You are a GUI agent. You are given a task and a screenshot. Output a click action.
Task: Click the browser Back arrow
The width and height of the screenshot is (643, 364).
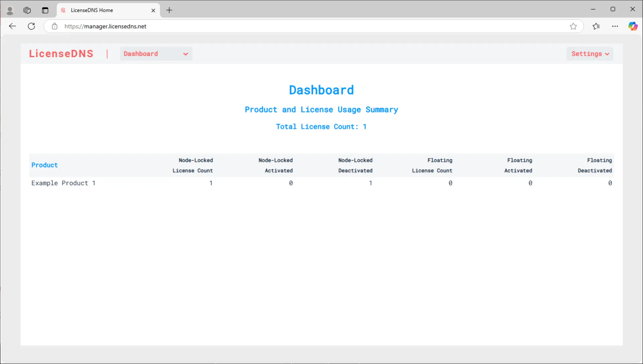point(12,26)
